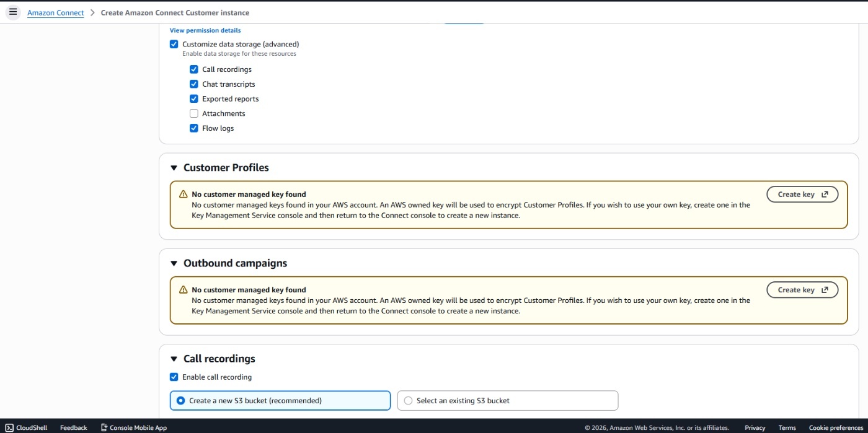Click the CloudShell label in footer
Screen dimensions: 868x433
point(32,427)
